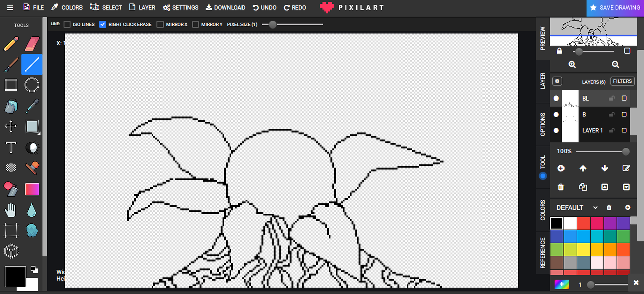Choose the dotted Selection tool
Screen dimensions: 644x294
(x=11, y=230)
